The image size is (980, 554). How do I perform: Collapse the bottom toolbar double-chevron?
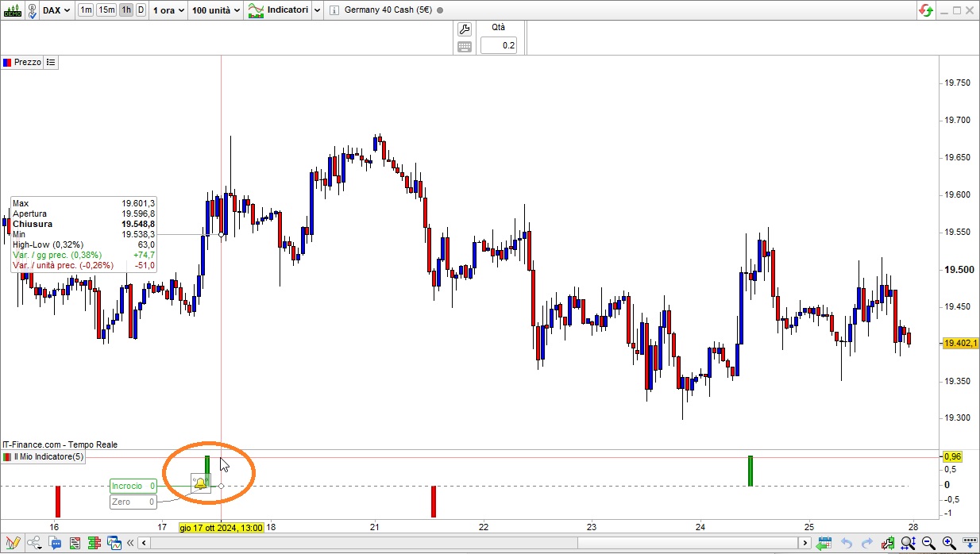point(129,544)
